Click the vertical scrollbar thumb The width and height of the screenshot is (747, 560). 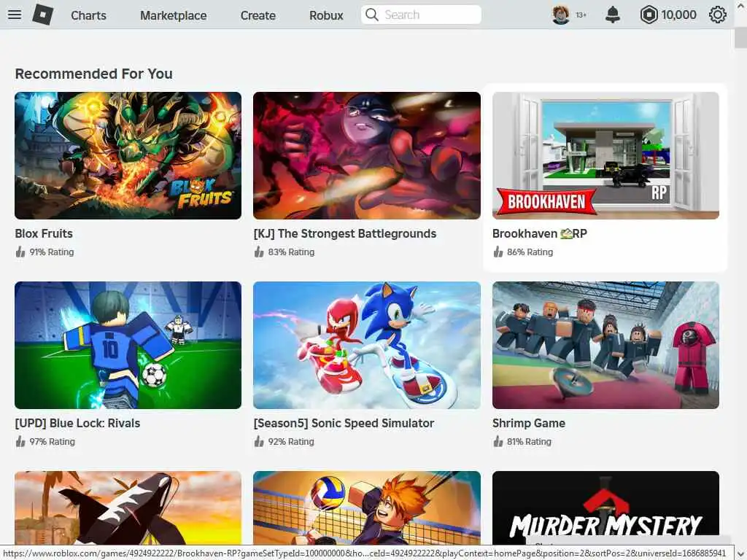coord(741,38)
